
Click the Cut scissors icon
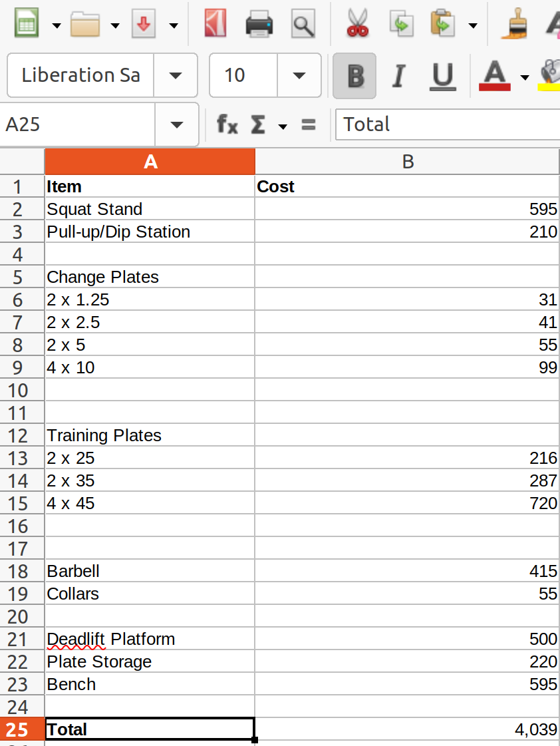pyautogui.click(x=358, y=25)
